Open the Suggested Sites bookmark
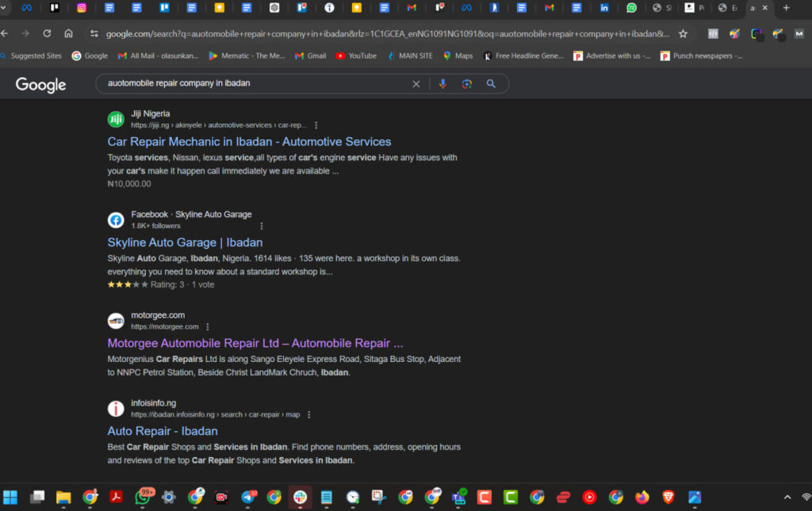Viewport: 812px width, 511px height. tap(32, 56)
